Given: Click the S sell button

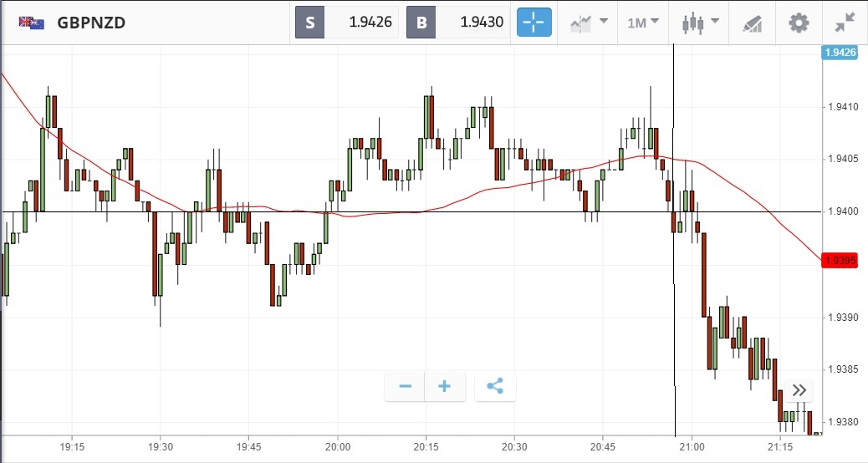Looking at the screenshot, I should click(309, 23).
